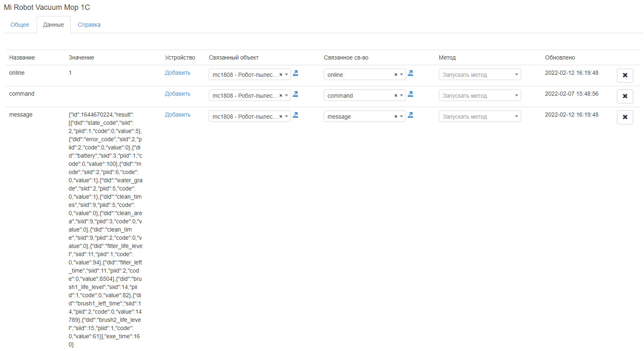Open the linked object page icon in online row

point(295,73)
